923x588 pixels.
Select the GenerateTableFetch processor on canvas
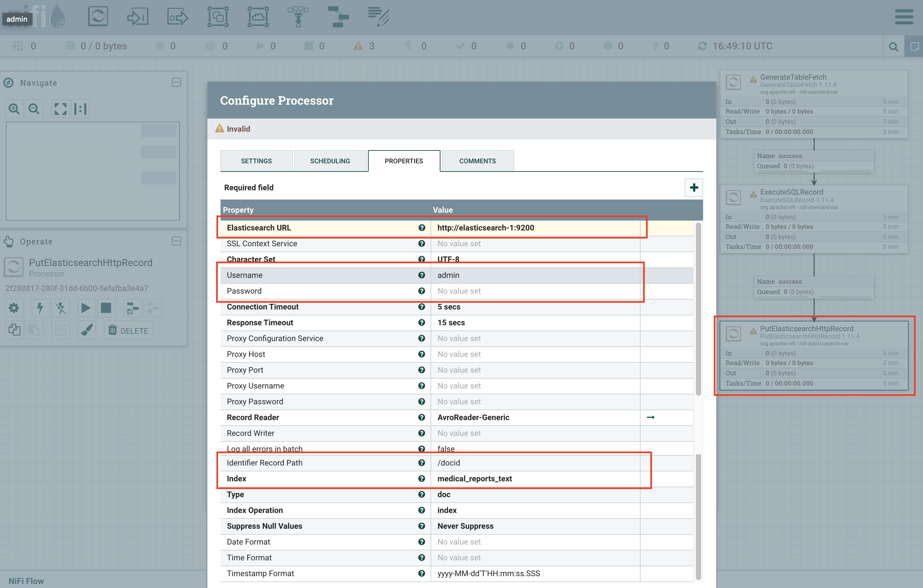[814, 104]
